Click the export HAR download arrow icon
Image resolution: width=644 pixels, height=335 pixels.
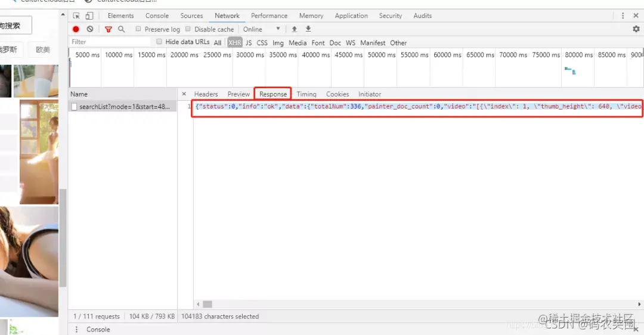tap(308, 29)
